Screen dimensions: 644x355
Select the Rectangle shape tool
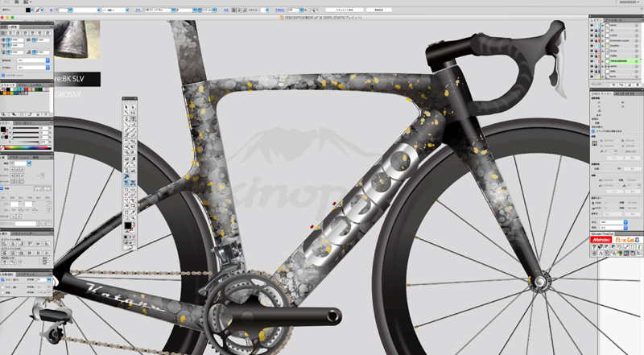(133, 125)
